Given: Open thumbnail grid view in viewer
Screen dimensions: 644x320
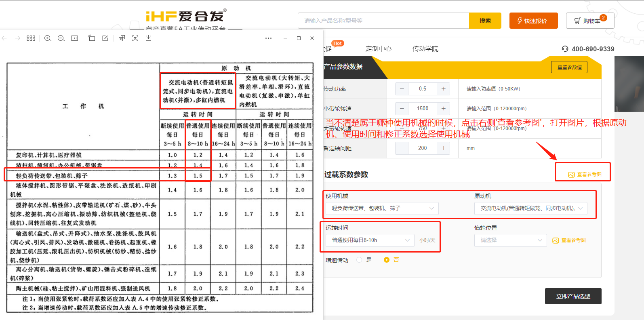Looking at the screenshot, I should click(x=31, y=38).
